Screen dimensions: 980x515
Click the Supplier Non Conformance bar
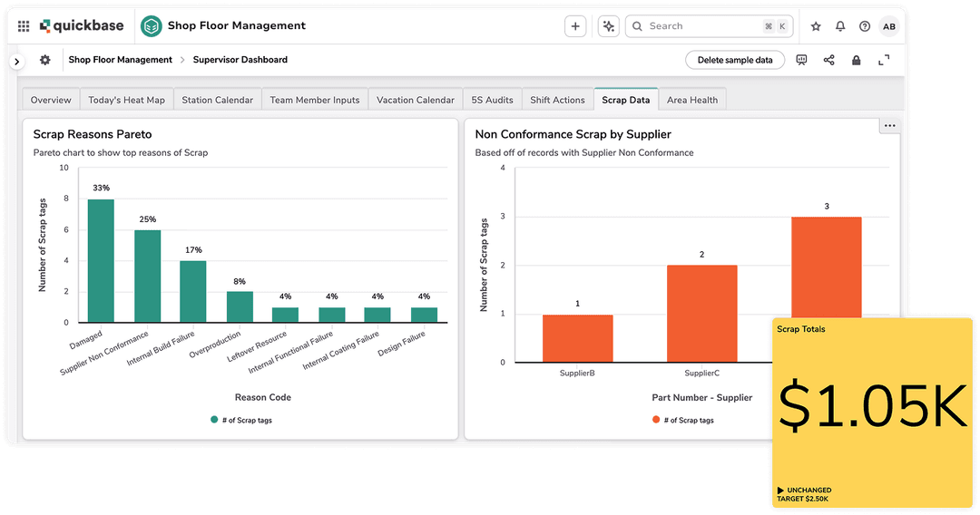point(148,277)
